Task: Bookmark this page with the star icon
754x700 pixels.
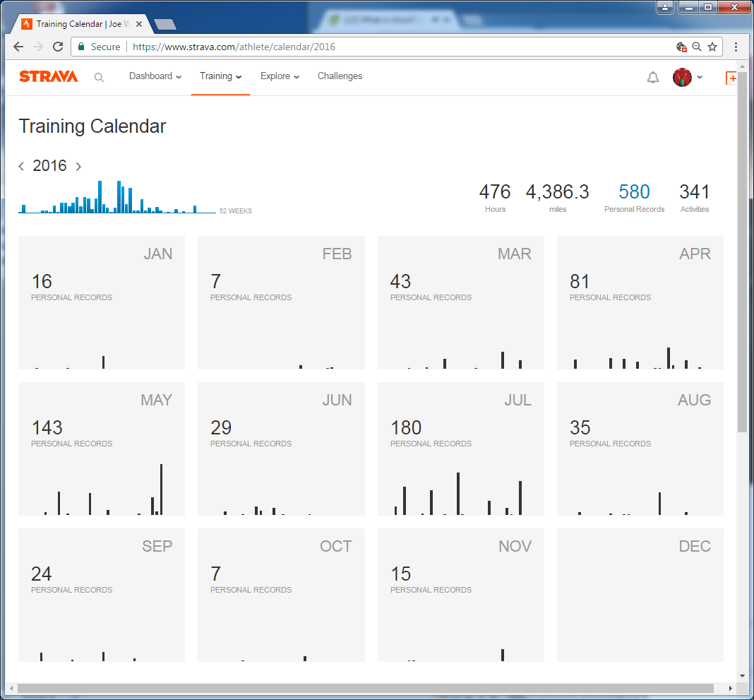Action: 712,47
